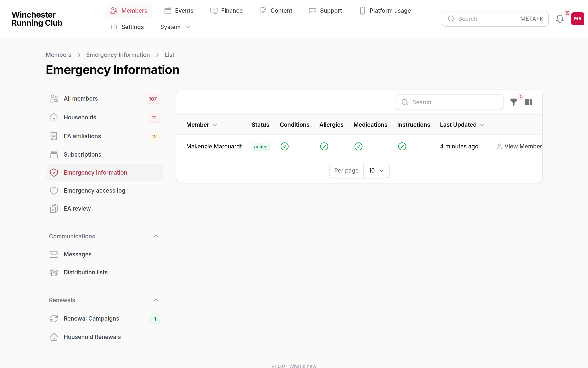Open Subscriptions in sidebar
Image resolution: width=588 pixels, height=368 pixels.
(x=105, y=155)
